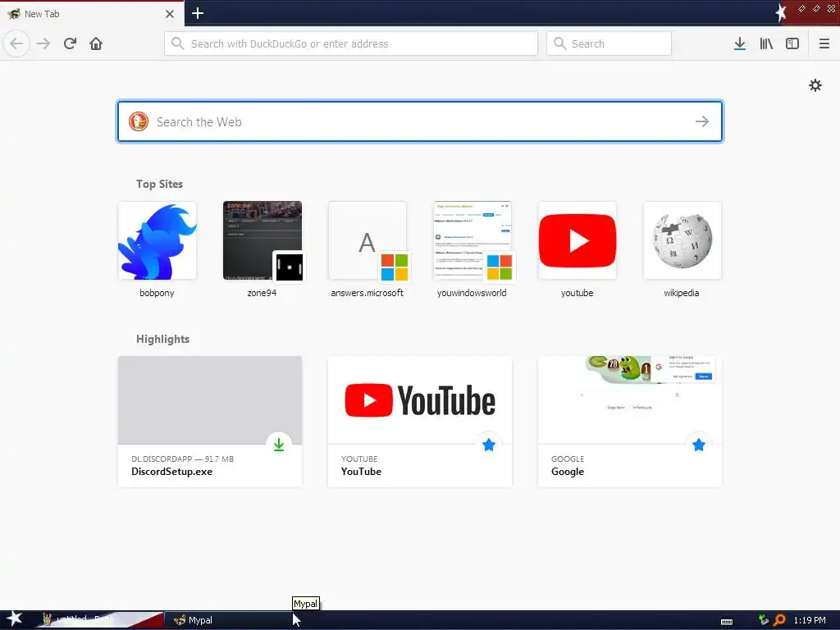This screenshot has height=630, width=840.
Task: Open the Library panel
Action: pos(766,43)
